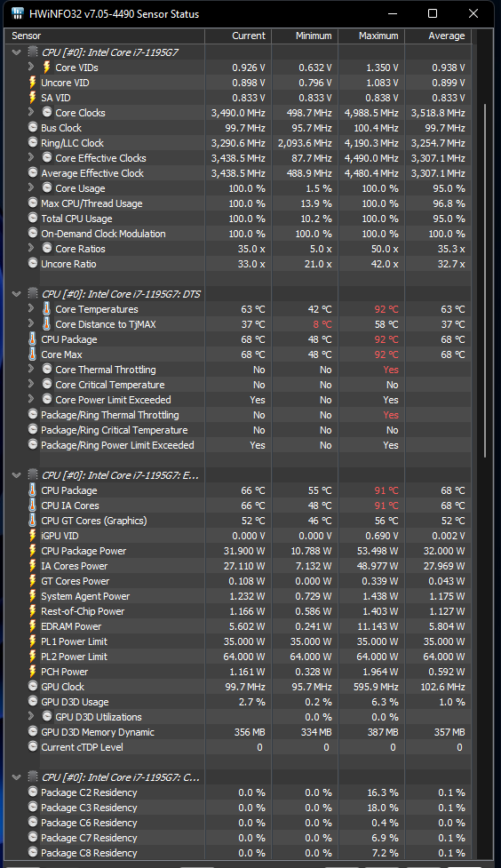Click the Current column header
The width and height of the screenshot is (501, 868).
click(238, 36)
